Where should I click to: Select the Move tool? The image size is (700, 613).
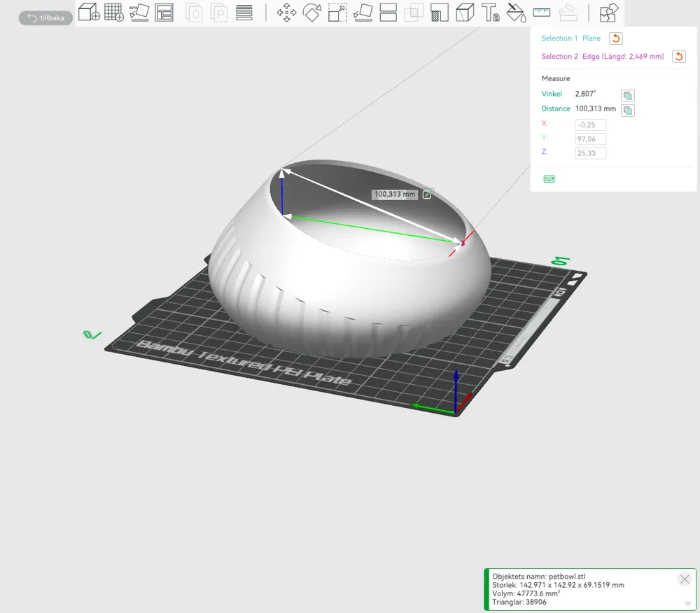(286, 13)
